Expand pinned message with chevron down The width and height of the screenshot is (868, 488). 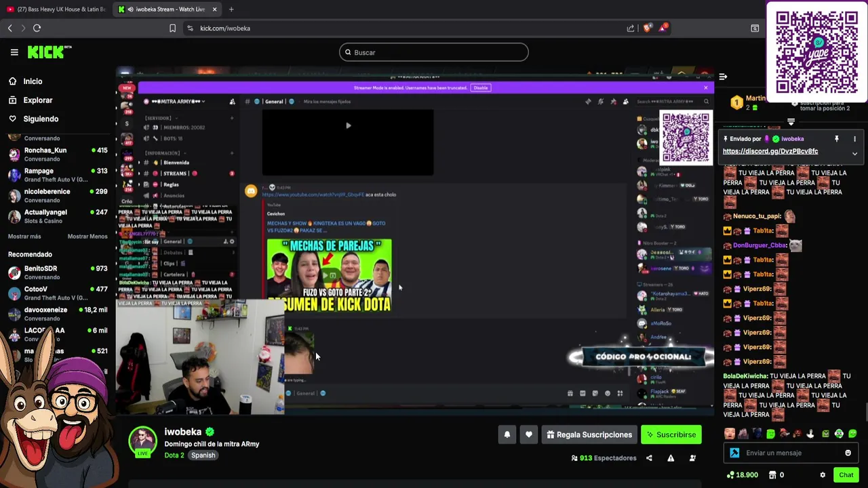coord(854,154)
